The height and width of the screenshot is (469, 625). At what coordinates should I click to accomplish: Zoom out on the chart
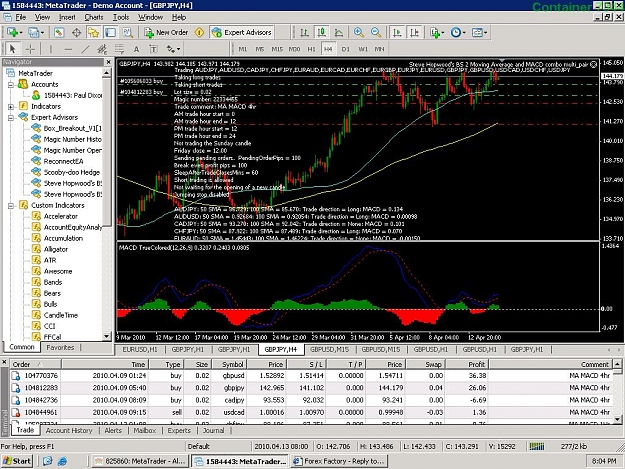tap(375, 32)
